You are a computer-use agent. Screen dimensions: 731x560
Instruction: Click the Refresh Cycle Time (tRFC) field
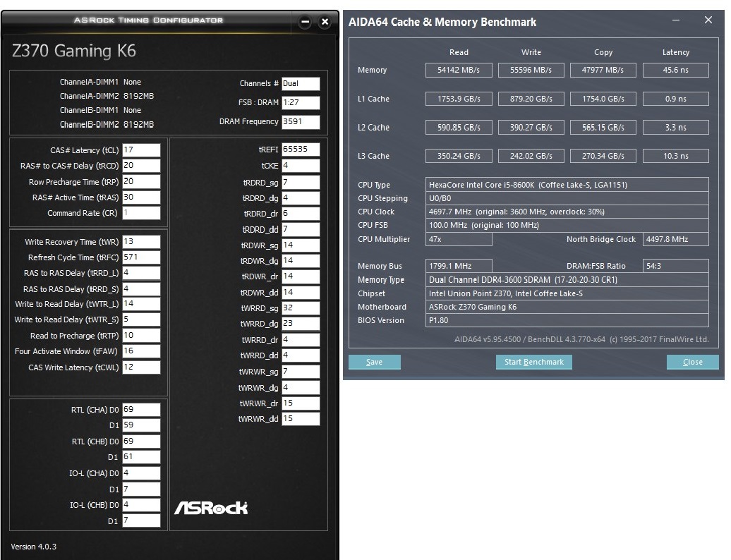pos(141,257)
